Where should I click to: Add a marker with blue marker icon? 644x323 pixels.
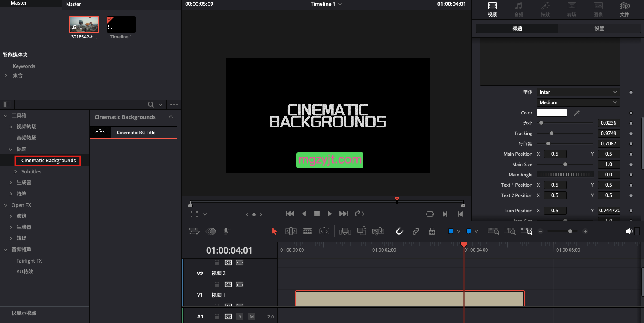click(469, 231)
